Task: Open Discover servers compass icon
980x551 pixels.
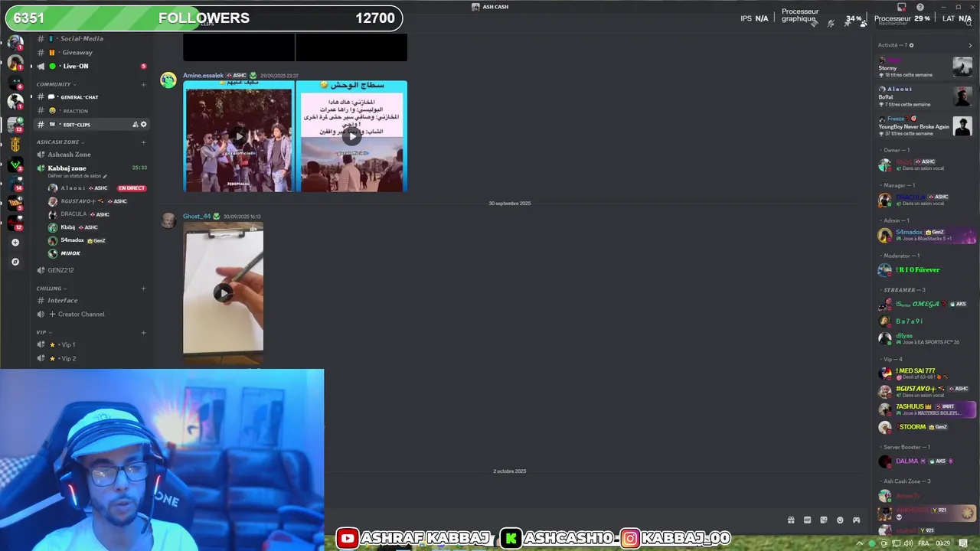Action: 15,262
